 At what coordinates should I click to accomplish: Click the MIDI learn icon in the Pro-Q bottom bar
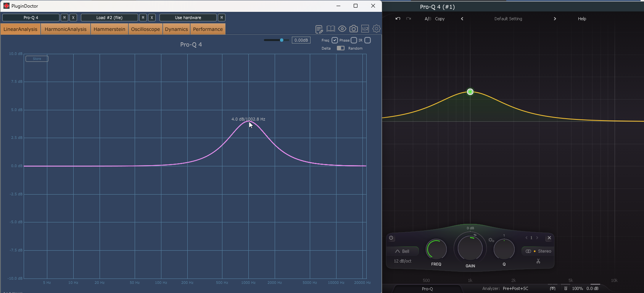[x=552, y=289]
